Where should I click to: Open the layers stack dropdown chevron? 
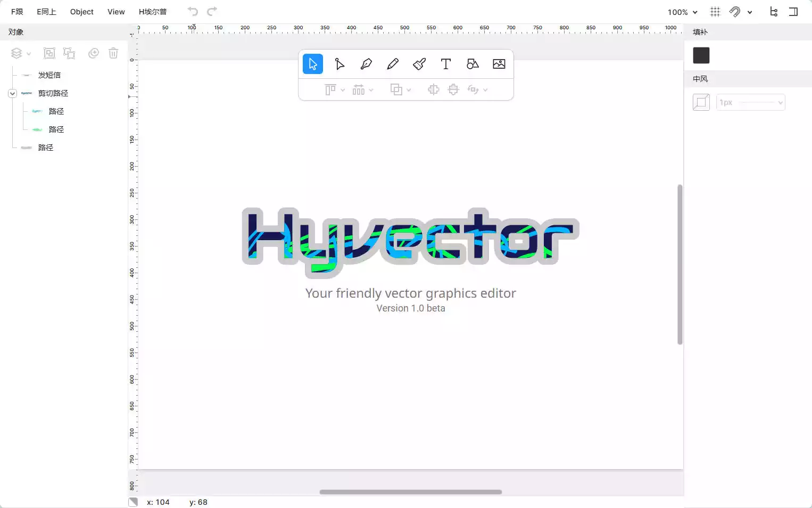pyautogui.click(x=29, y=54)
